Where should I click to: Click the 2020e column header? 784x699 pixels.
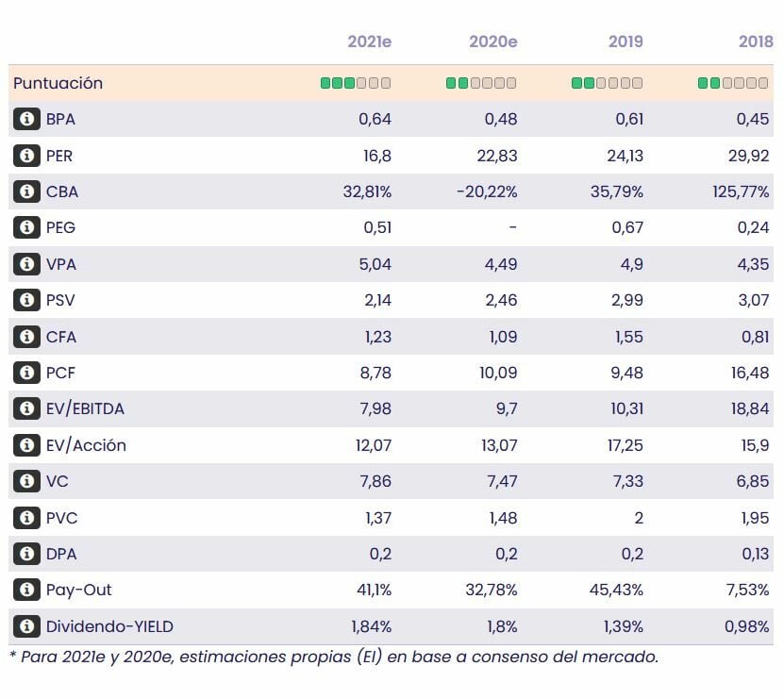coord(492,42)
